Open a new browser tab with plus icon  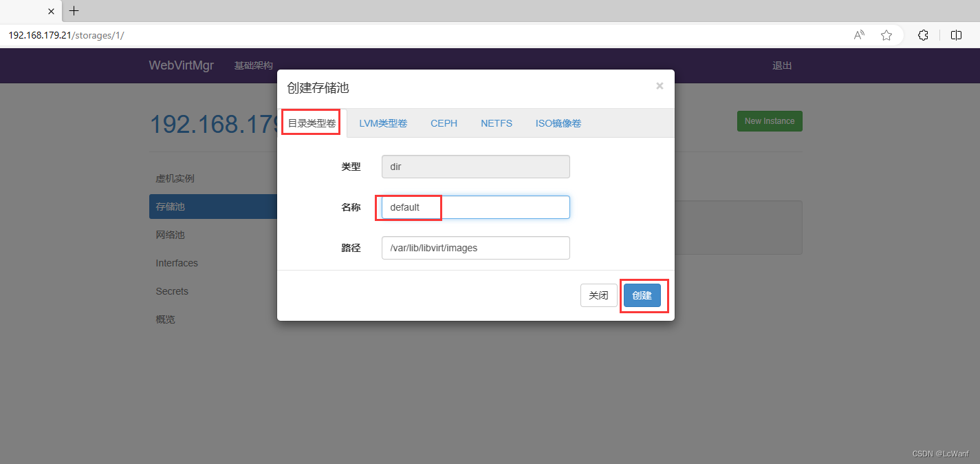[74, 10]
